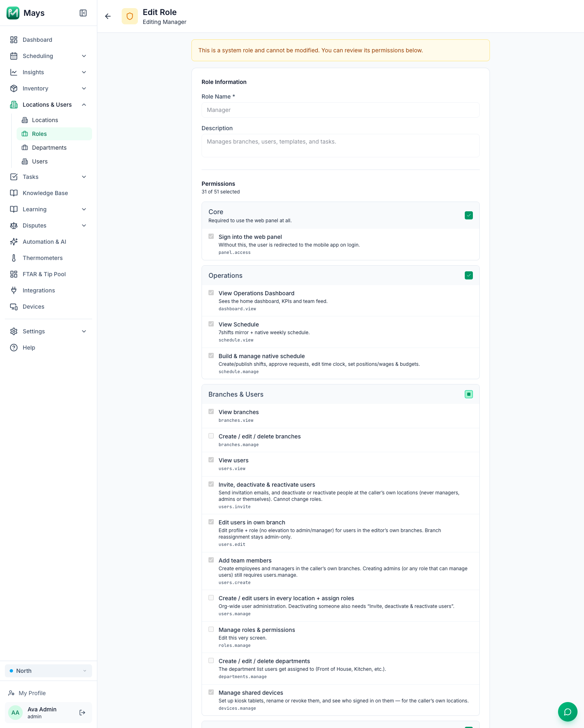Check Manage roles & permissions checkbox
This screenshot has height=728, width=584.
pos(211,629)
